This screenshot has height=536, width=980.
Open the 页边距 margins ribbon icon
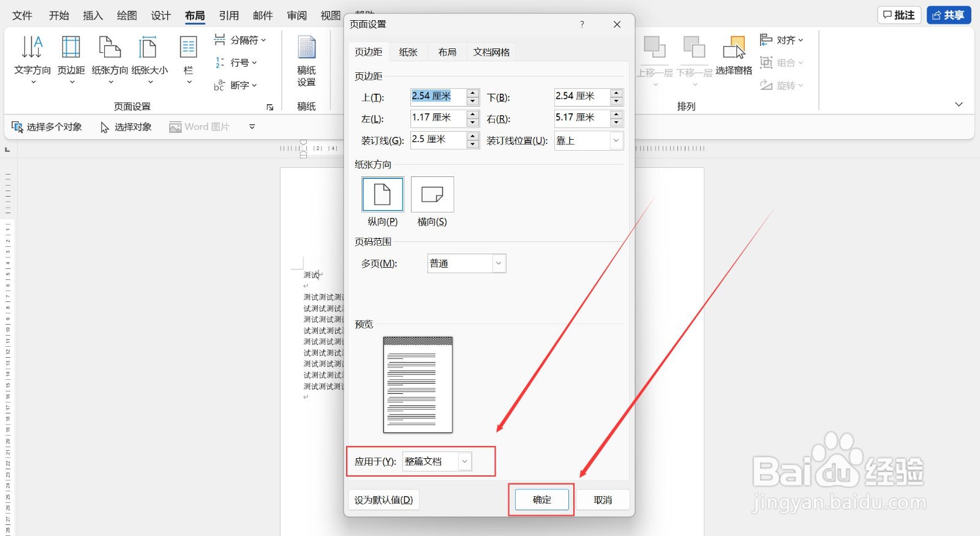tap(71, 59)
